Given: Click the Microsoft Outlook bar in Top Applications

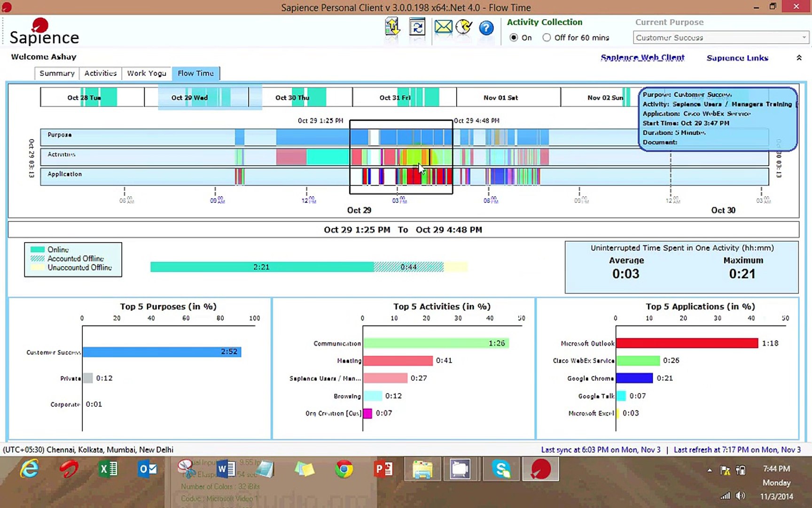Looking at the screenshot, I should point(687,343).
